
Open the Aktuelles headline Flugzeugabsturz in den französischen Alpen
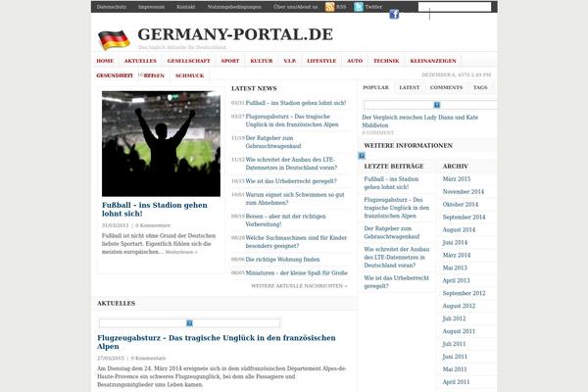click(x=217, y=342)
